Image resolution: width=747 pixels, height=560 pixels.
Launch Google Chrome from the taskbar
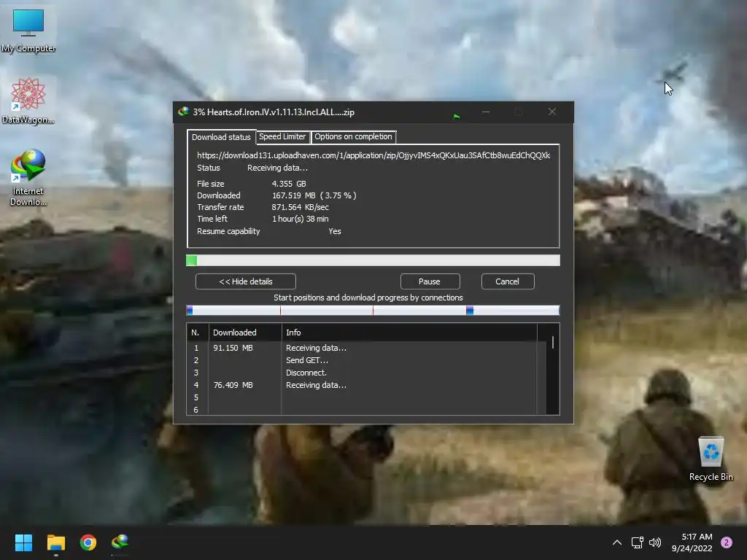[88, 542]
